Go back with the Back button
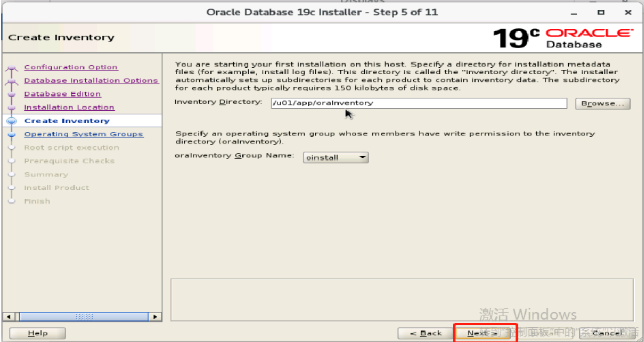This screenshot has height=342, width=644. click(426, 333)
